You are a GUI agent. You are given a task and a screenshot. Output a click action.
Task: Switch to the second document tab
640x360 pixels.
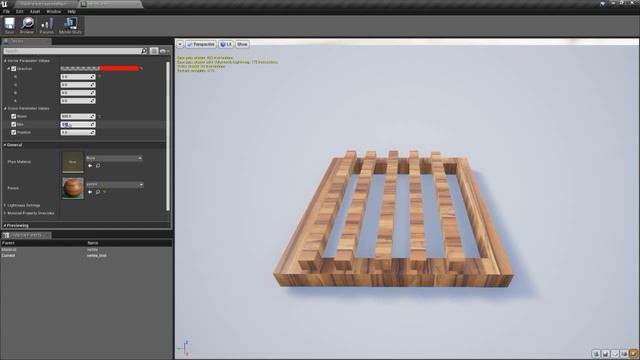coord(111,4)
